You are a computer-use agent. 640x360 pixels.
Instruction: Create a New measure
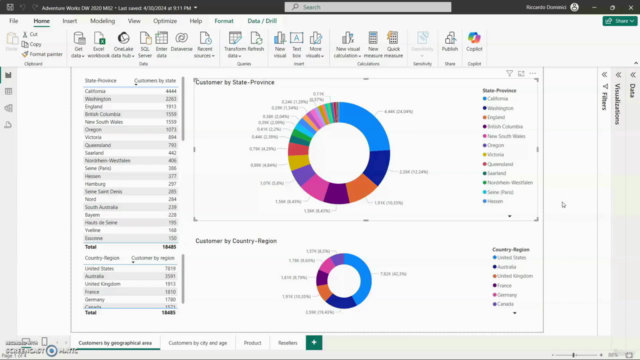(x=373, y=45)
